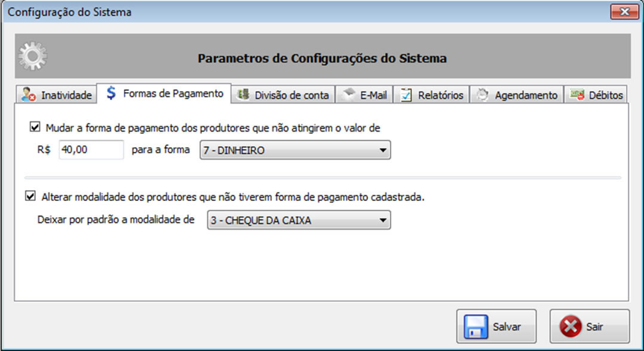Click the Relatórios checklist icon

click(x=406, y=95)
